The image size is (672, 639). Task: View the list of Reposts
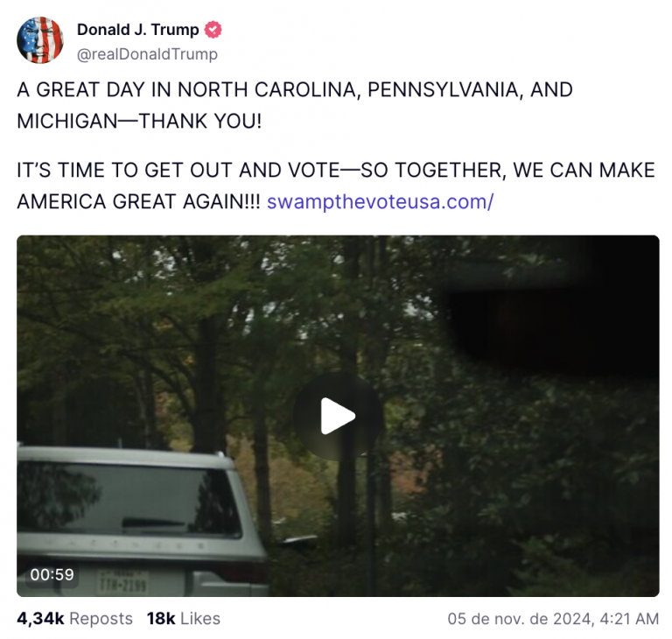(x=101, y=618)
